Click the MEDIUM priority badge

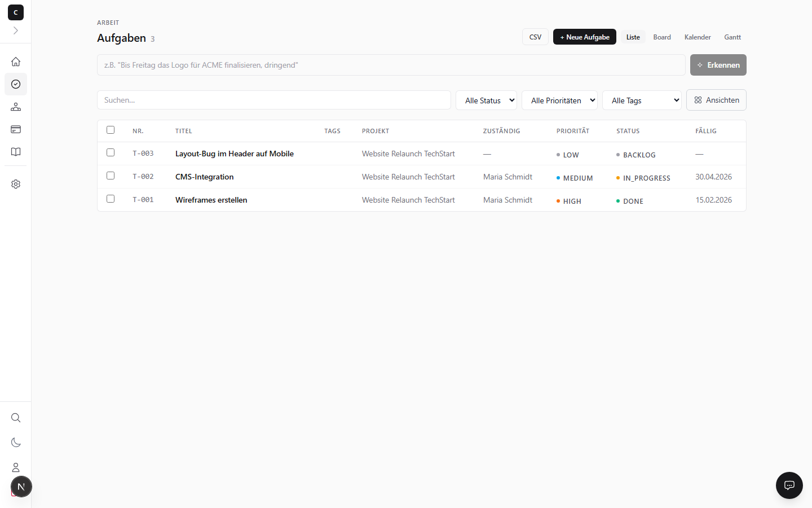click(575, 178)
